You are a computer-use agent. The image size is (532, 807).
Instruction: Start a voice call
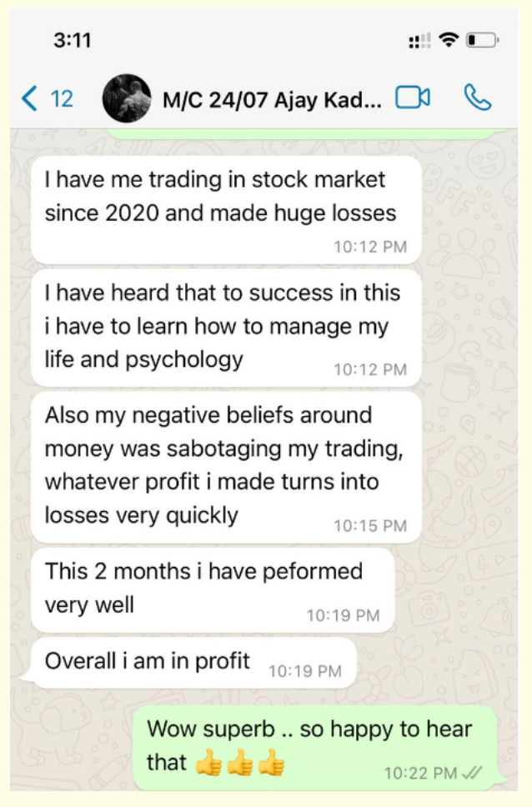(477, 98)
